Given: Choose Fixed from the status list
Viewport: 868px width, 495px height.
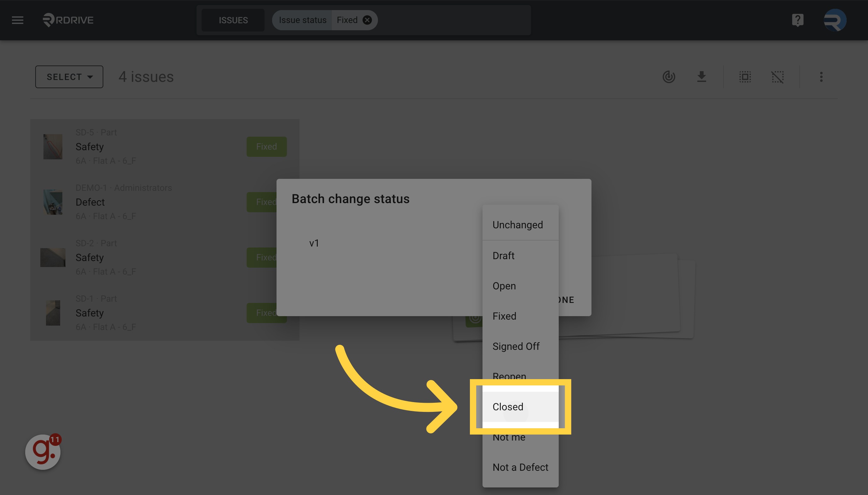Looking at the screenshot, I should pyautogui.click(x=520, y=316).
